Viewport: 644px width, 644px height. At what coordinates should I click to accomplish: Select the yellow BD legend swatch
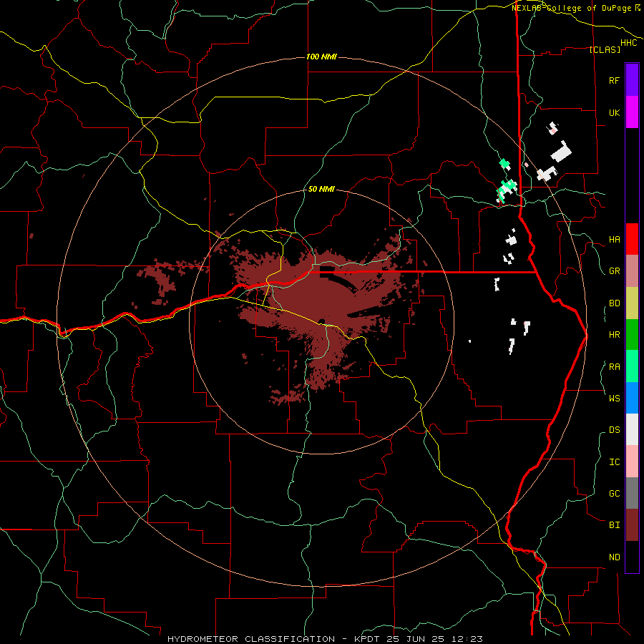click(x=632, y=303)
